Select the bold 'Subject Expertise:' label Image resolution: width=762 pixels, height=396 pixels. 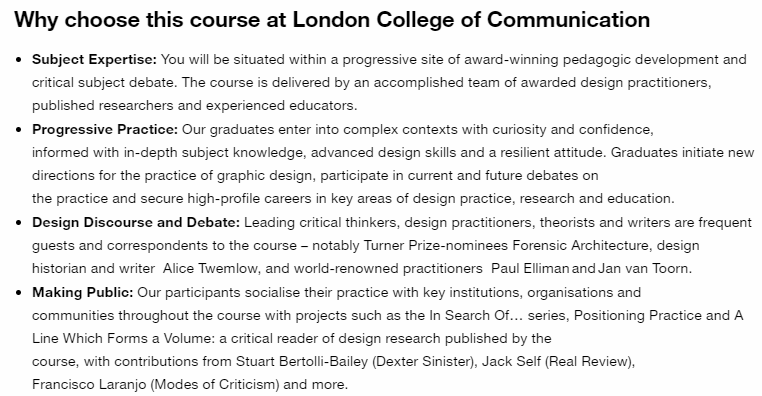pyautogui.click(x=94, y=59)
